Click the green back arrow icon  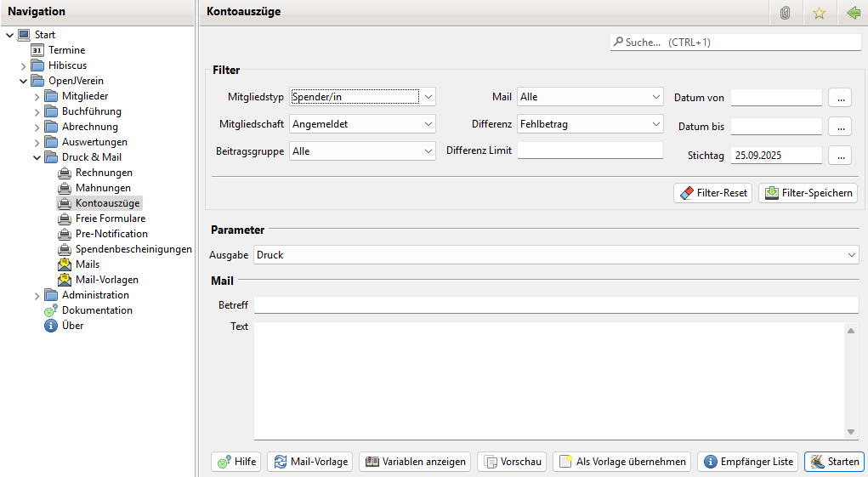853,13
